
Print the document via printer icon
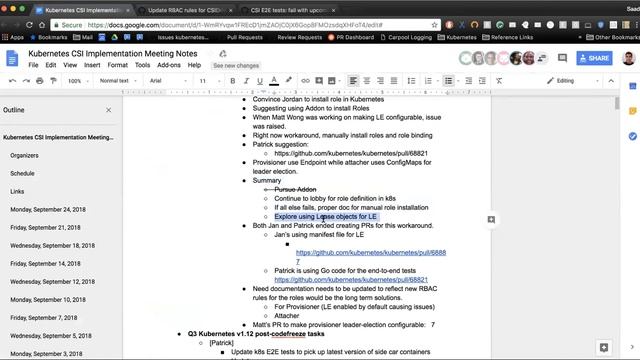(40, 81)
